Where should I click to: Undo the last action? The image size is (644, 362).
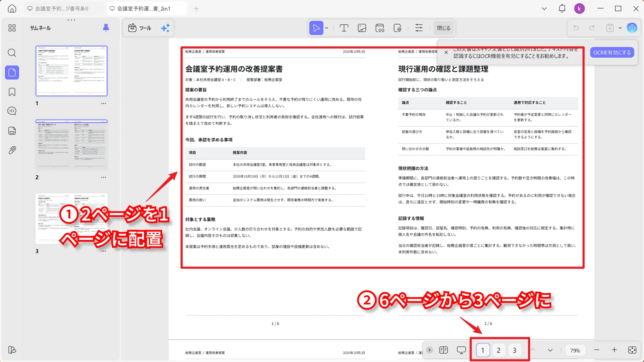click(576, 28)
